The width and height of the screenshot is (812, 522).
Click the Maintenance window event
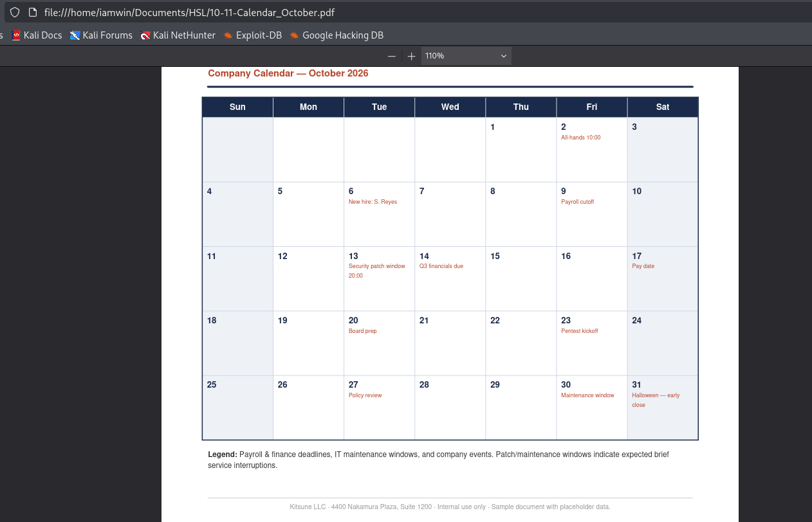point(588,395)
